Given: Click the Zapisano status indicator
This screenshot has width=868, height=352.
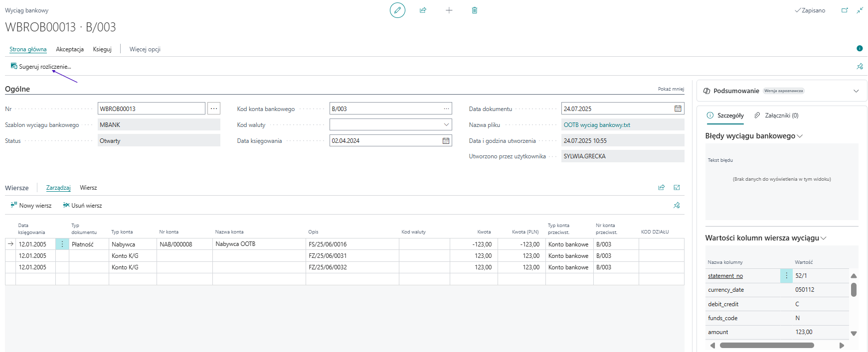Looking at the screenshot, I should [x=810, y=10].
